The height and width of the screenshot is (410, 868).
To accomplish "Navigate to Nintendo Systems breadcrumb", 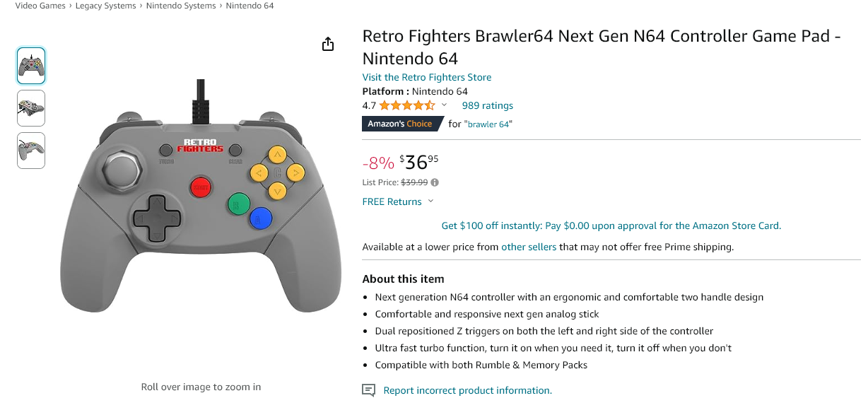I will pos(181,6).
